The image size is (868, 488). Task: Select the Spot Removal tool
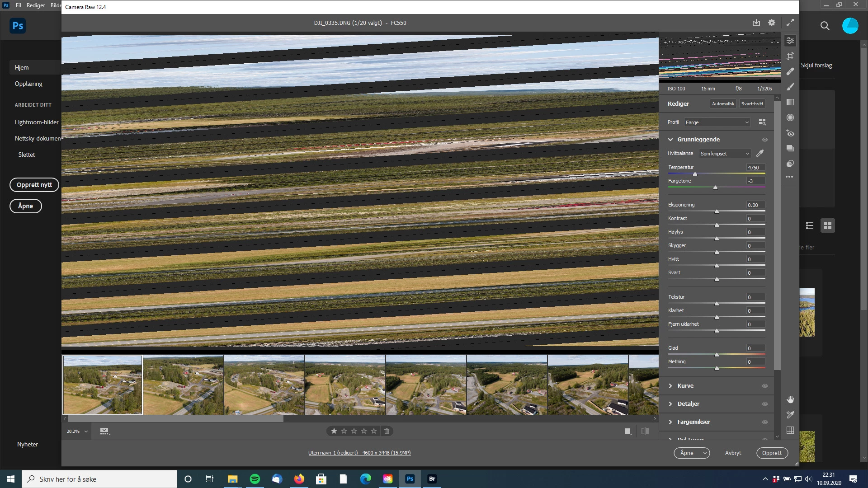click(790, 71)
